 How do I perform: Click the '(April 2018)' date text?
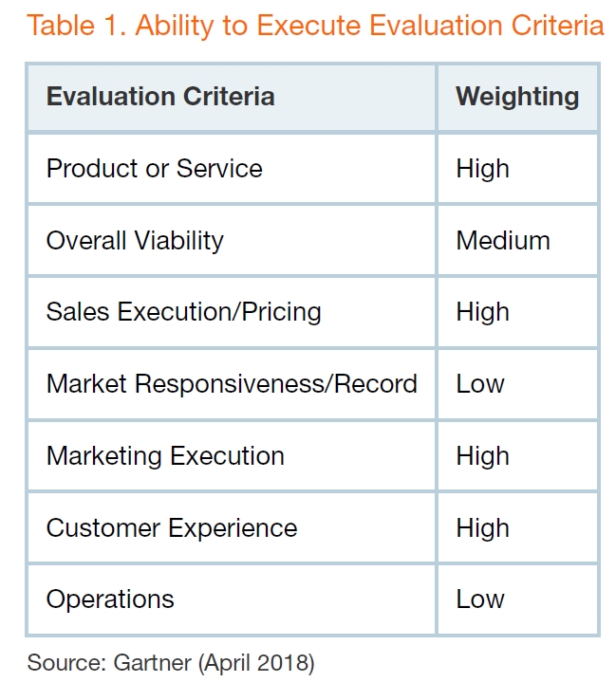[x=256, y=664]
